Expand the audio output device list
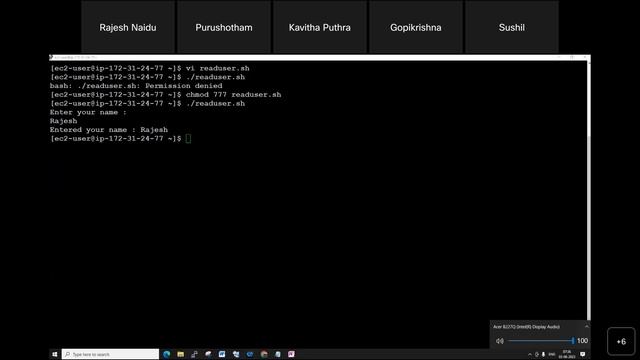 pyautogui.click(x=587, y=327)
